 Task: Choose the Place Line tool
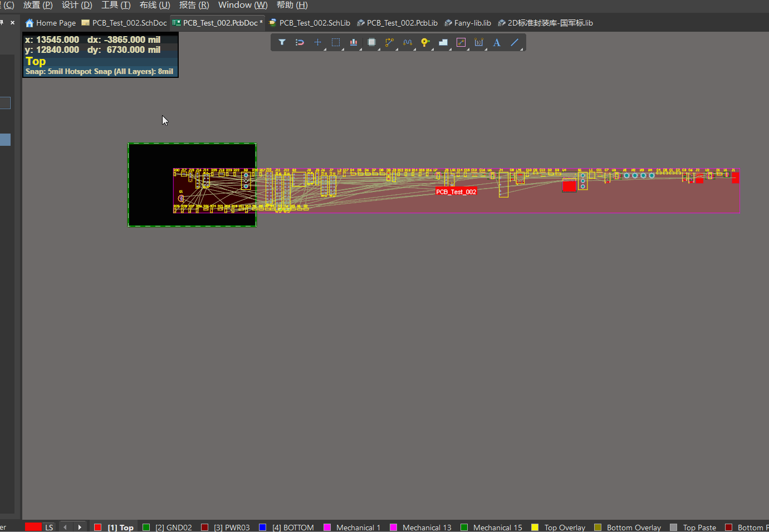(x=515, y=42)
